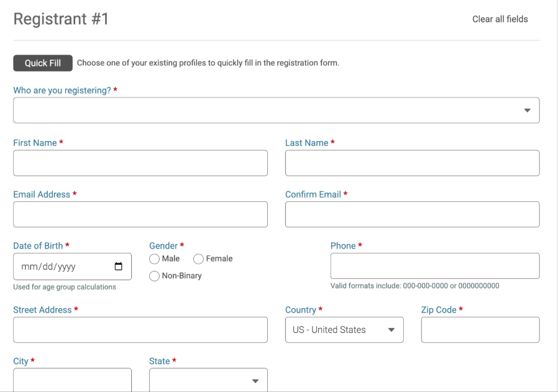The height and width of the screenshot is (392, 558).
Task: Focus the Zip Code input box
Action: pyautogui.click(x=480, y=330)
